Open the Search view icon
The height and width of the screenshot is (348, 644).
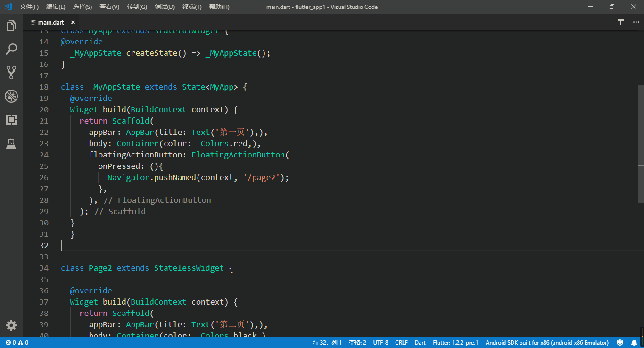(11, 49)
